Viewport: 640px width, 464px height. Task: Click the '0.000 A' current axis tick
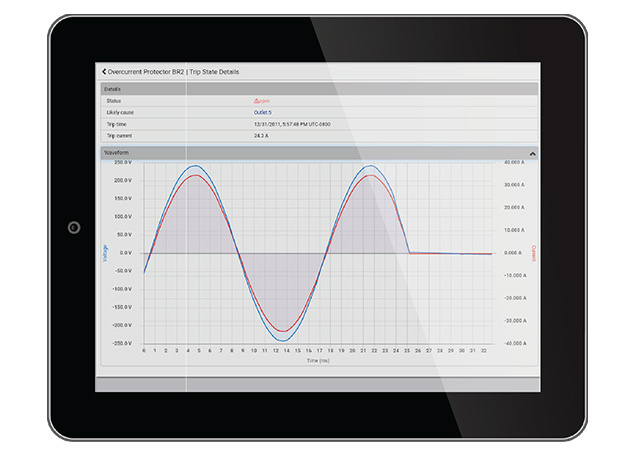pos(513,253)
